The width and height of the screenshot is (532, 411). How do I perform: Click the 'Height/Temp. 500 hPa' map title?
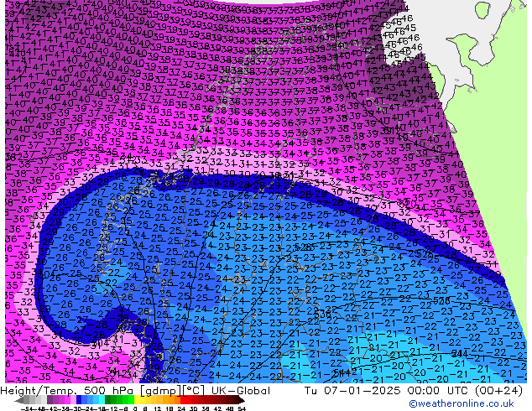(68, 391)
